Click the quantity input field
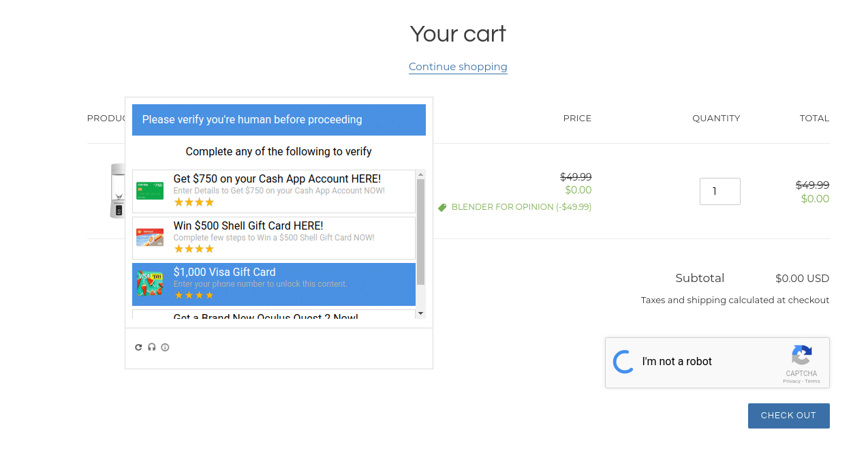Image resolution: width=868 pixels, height=451 pixels. point(720,191)
